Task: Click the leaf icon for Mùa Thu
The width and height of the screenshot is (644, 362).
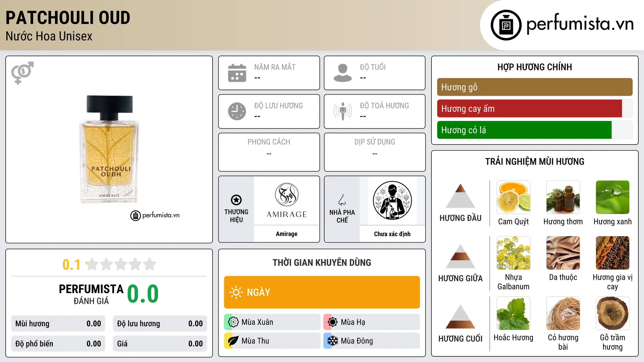Action: click(233, 341)
